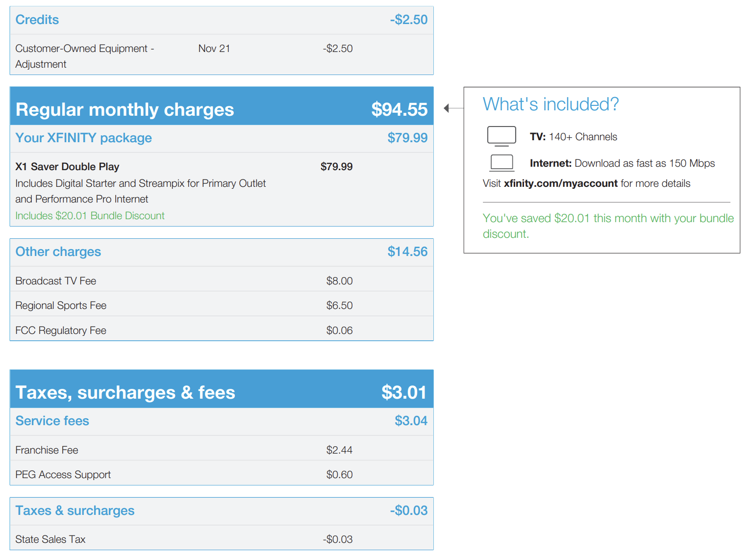Click the arrow pointing to Regular monthly charges
The width and height of the screenshot is (752, 560).
click(x=448, y=108)
